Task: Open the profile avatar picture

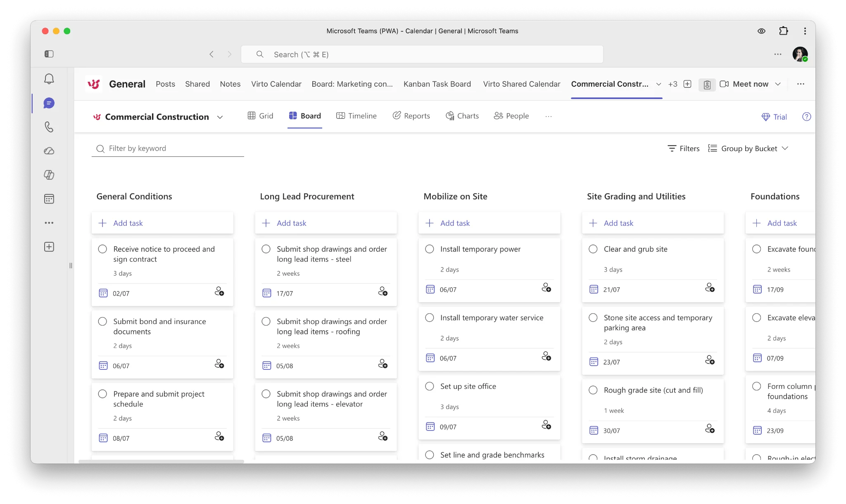Action: 800,54
